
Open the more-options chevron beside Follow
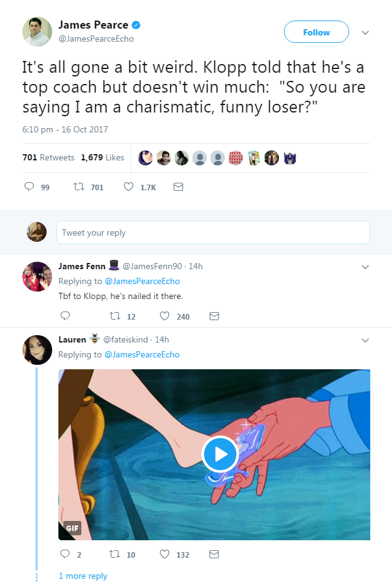tap(365, 33)
